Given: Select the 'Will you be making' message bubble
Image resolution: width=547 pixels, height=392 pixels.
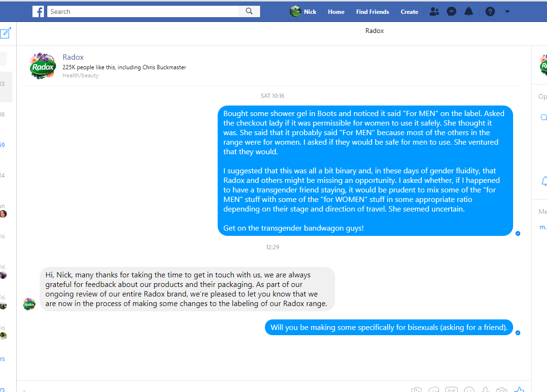Looking at the screenshot, I should coord(389,328).
